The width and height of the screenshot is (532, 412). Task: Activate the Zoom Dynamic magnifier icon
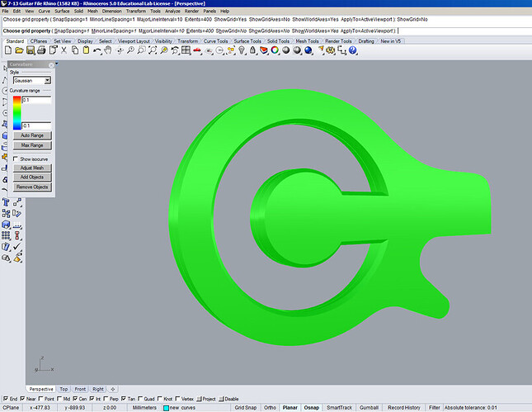(130, 50)
